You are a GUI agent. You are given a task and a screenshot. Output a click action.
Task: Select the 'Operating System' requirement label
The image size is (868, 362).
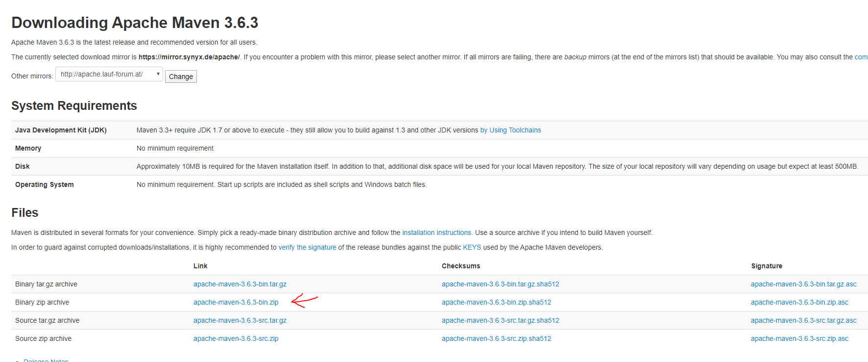pyautogui.click(x=45, y=184)
